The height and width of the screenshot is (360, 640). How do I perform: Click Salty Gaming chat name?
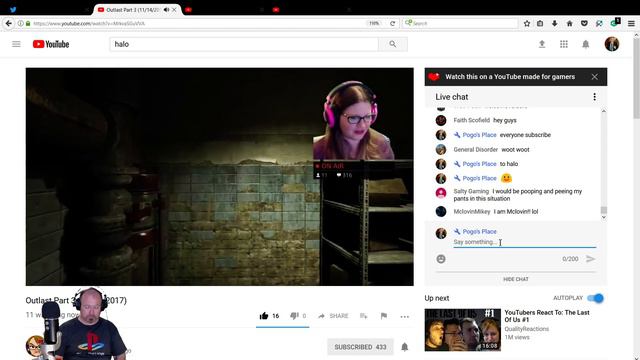coord(471,191)
